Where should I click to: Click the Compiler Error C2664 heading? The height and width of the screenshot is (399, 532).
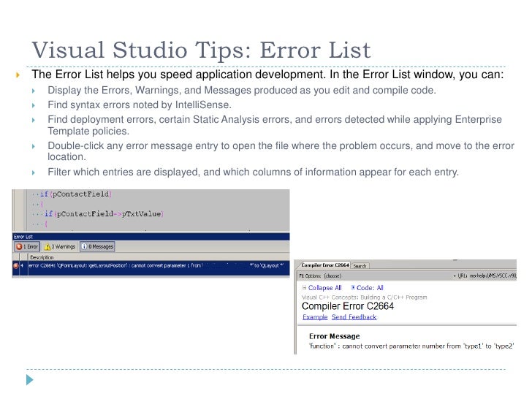tap(348, 306)
